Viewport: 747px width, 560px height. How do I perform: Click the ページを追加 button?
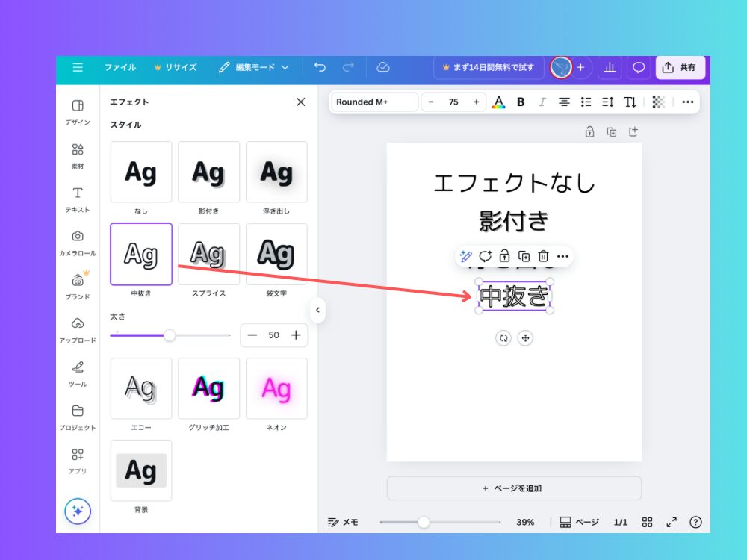pos(514,488)
